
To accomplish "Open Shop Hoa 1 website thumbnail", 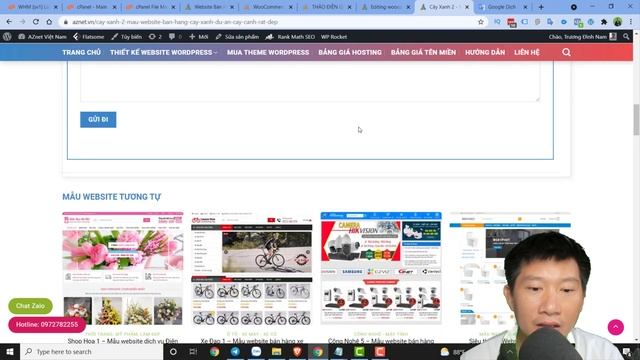I will click(x=123, y=269).
